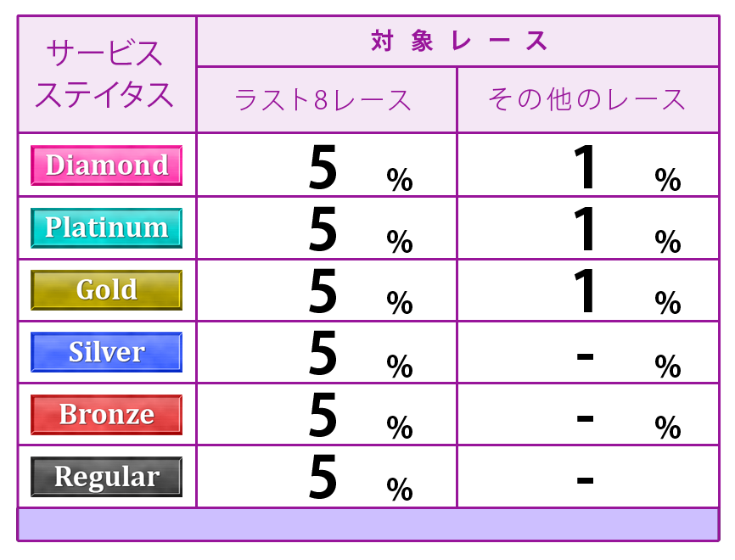Click the 対象レース header cell

point(458,42)
